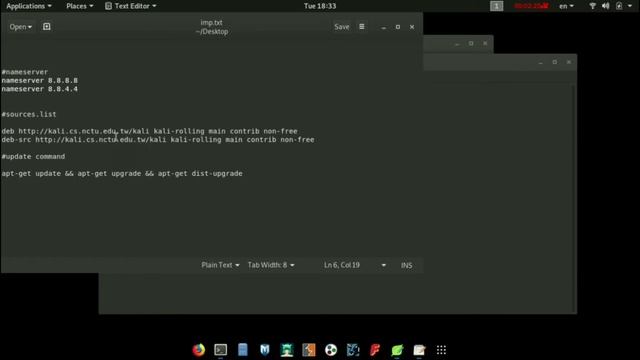Viewport: 640px width, 360px height.
Task: Close the imp.txt editor window
Action: (412, 27)
